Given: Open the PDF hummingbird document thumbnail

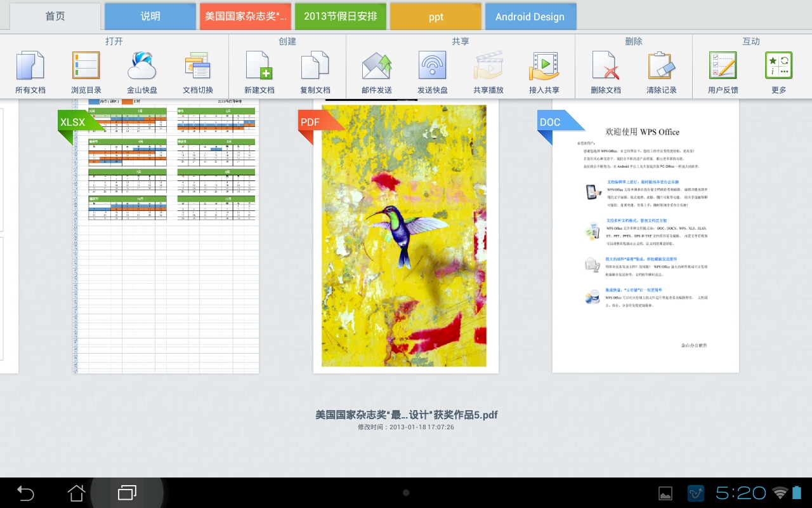Looking at the screenshot, I should click(x=406, y=236).
